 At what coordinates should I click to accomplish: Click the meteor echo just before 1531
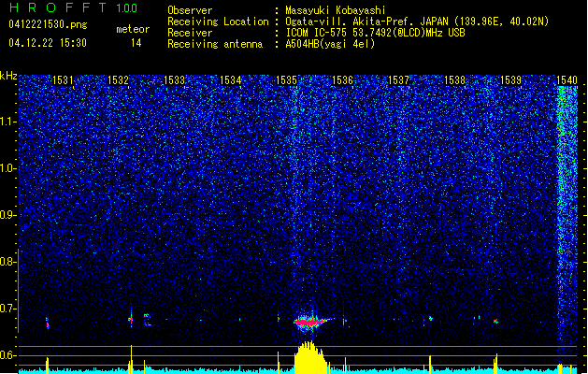coord(48,323)
